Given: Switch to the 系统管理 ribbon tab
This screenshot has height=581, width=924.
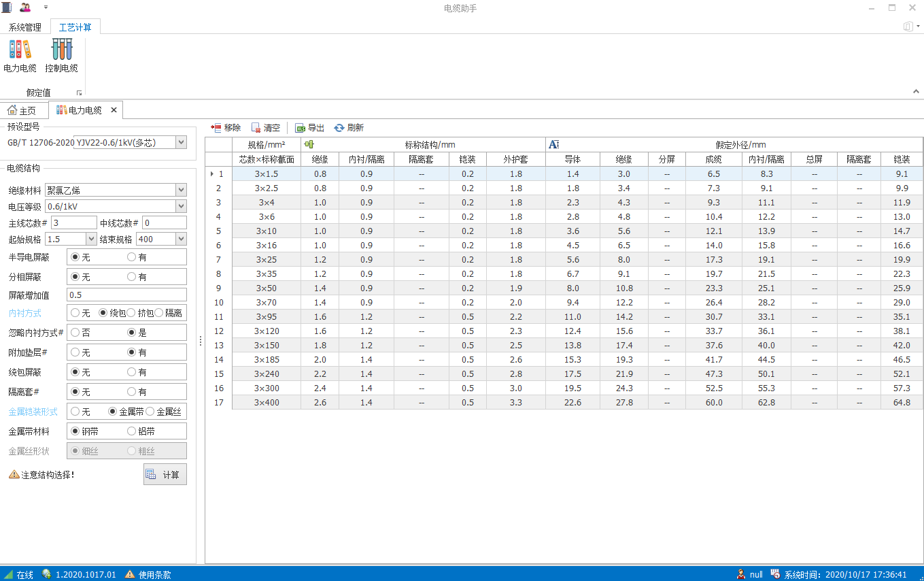Looking at the screenshot, I should point(25,27).
